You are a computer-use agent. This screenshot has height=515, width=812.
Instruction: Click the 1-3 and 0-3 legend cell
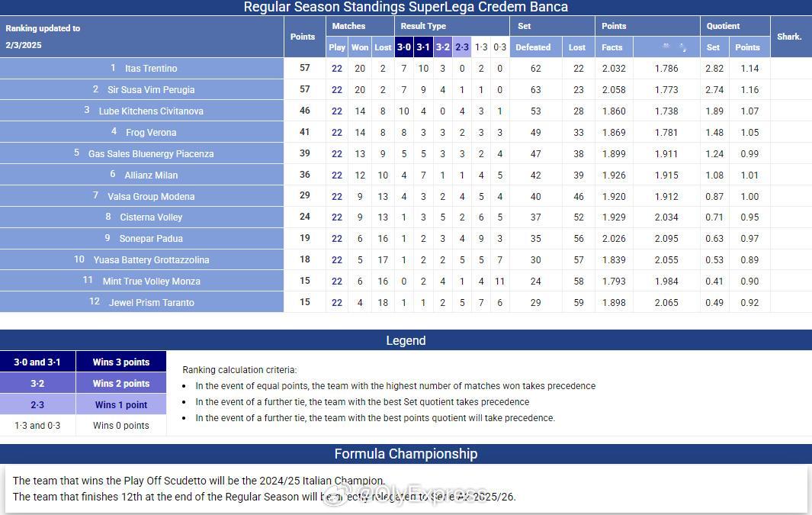pos(37,426)
